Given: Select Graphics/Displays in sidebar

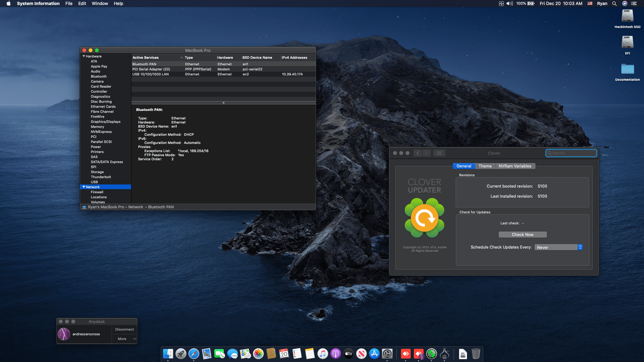Looking at the screenshot, I should tap(106, 122).
